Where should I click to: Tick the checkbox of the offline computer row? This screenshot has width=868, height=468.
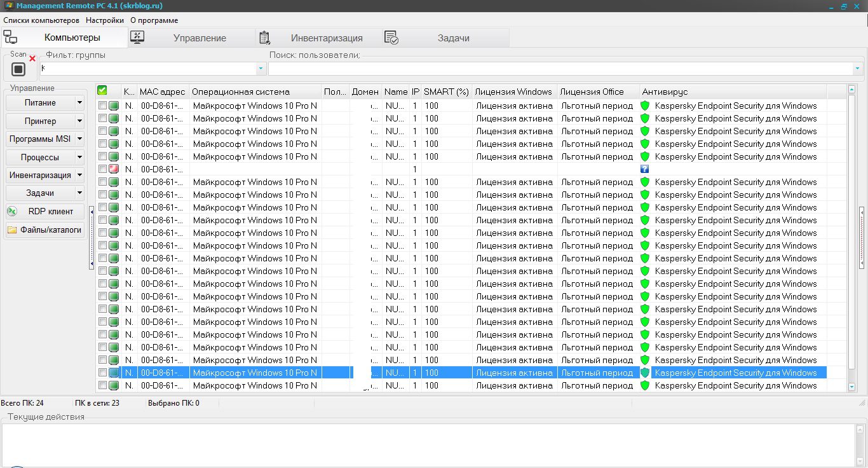[x=102, y=169]
